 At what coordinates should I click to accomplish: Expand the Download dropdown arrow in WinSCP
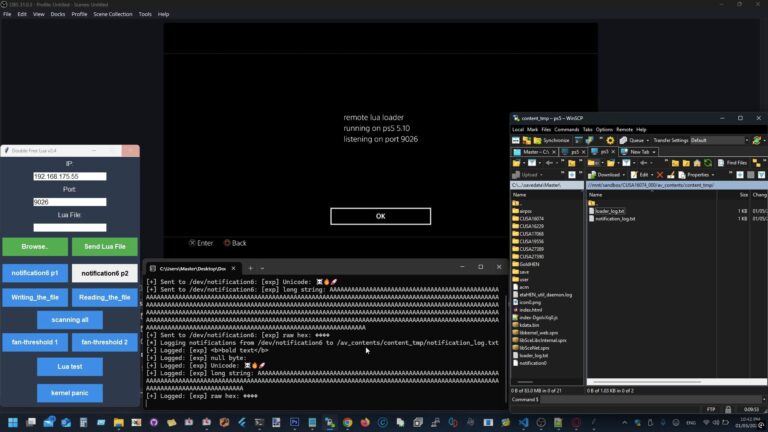[624, 175]
